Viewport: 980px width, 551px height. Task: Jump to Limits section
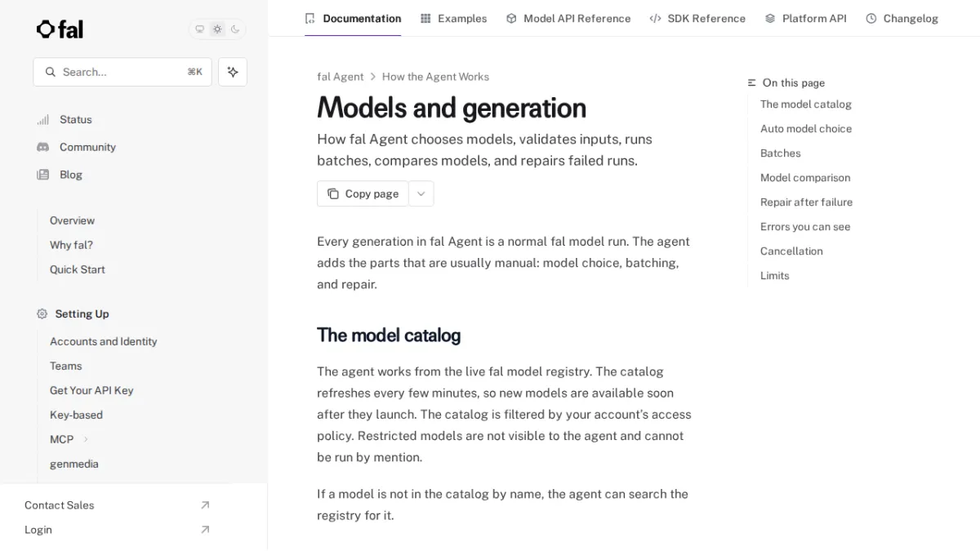(x=774, y=276)
